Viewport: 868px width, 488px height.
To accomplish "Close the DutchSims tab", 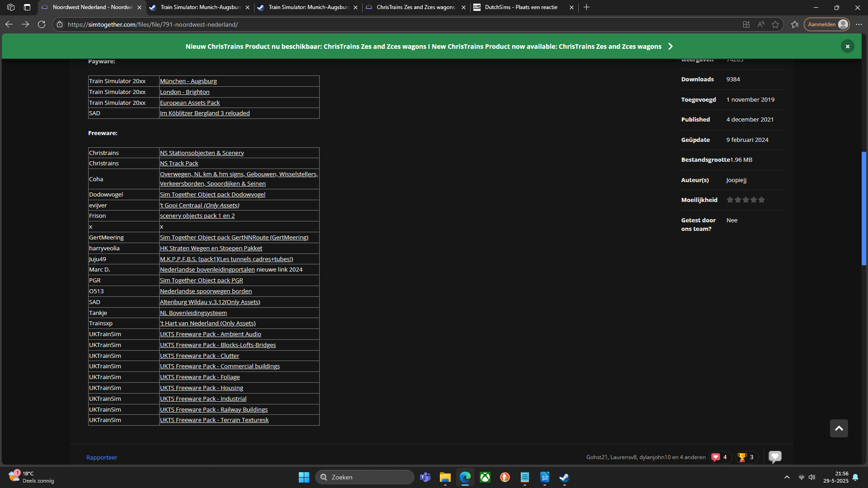I will point(571,7).
